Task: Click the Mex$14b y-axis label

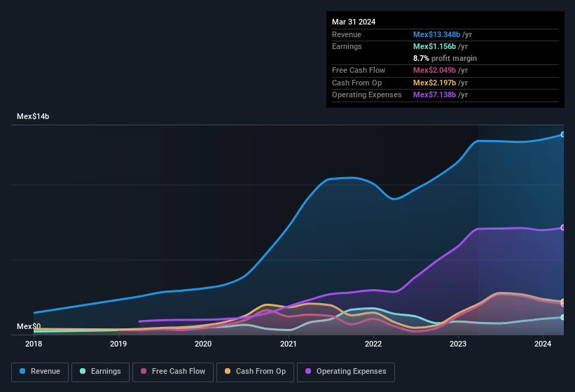Action: tap(33, 116)
